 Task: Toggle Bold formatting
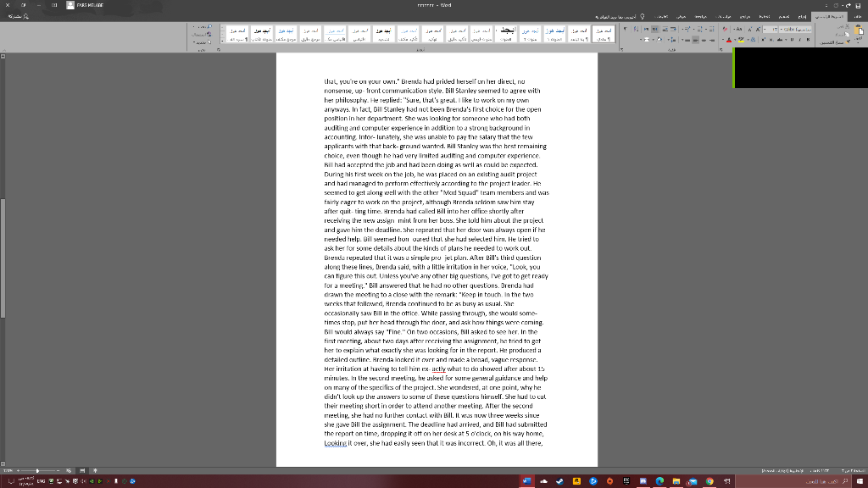(x=808, y=40)
